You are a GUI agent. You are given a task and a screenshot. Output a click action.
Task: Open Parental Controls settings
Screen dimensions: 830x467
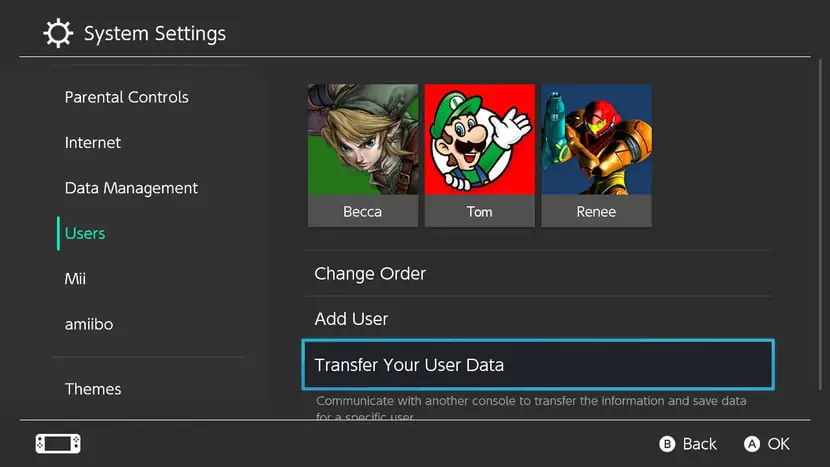[x=126, y=97]
